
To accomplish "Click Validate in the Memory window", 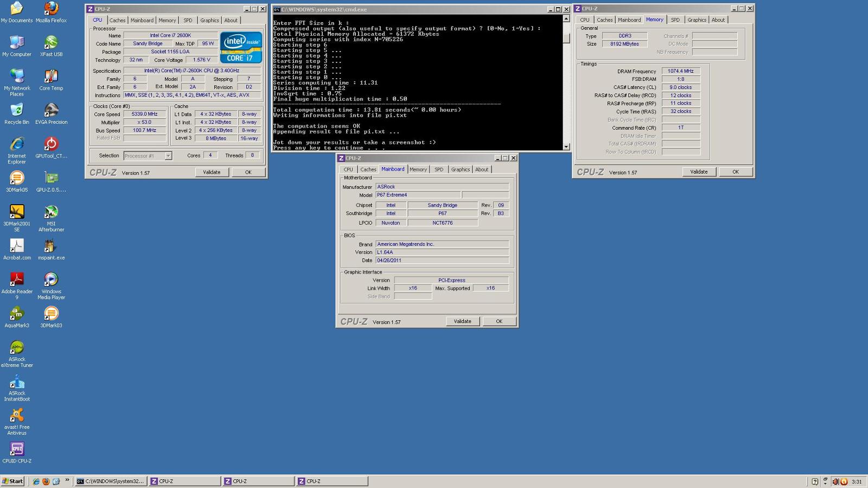I will tap(699, 172).
